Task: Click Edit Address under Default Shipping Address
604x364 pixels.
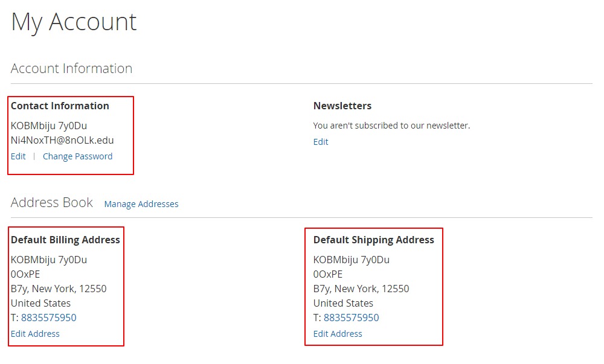Action: [x=338, y=334]
